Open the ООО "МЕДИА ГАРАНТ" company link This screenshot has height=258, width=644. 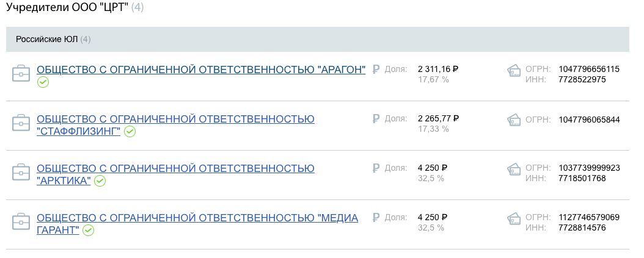click(x=197, y=218)
